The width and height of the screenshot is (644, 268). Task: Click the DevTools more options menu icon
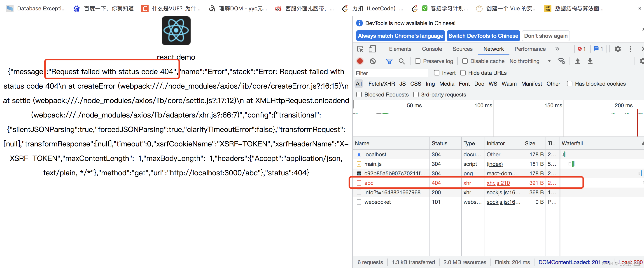tap(630, 49)
